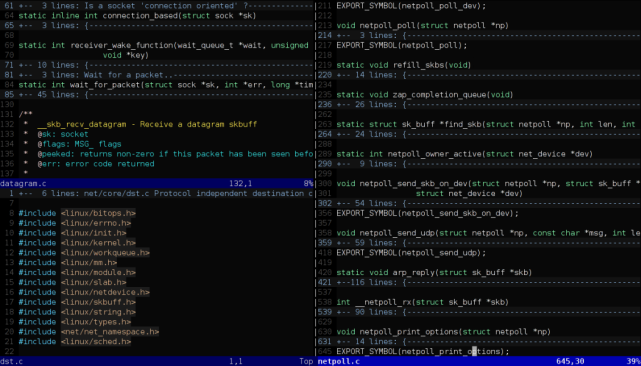The image size is (641, 366).
Task: Click the '@flags: MSG_ flags' comment line
Action: point(79,144)
